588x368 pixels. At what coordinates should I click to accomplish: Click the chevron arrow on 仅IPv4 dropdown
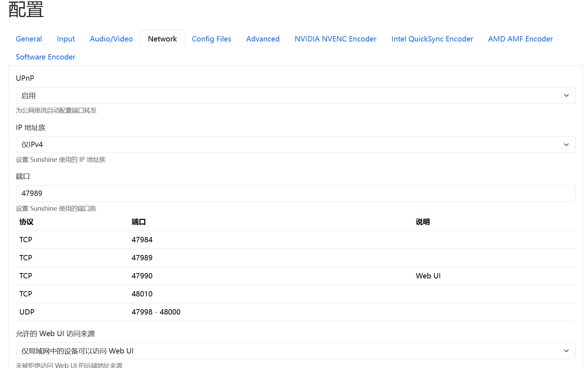[x=566, y=145]
